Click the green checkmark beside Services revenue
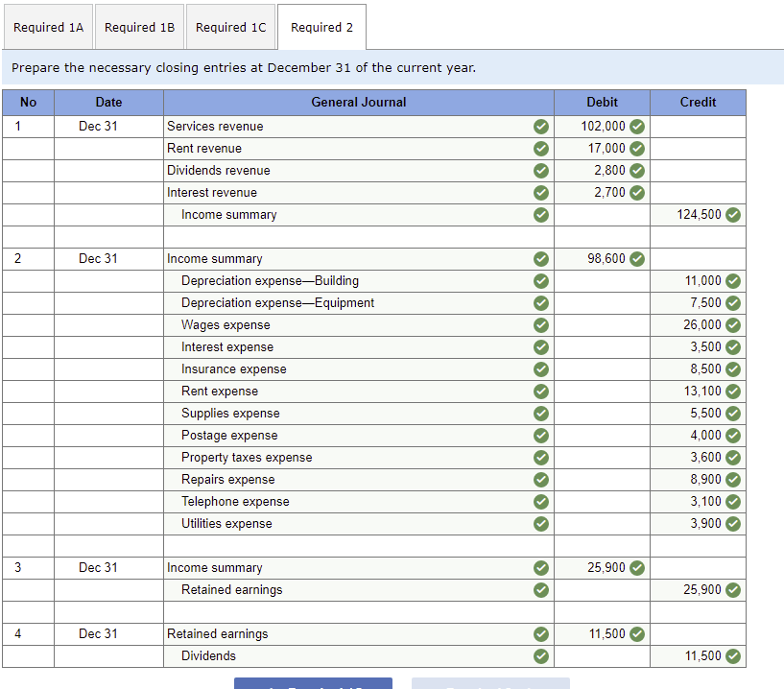Screen dimensions: 784x689 pos(541,126)
